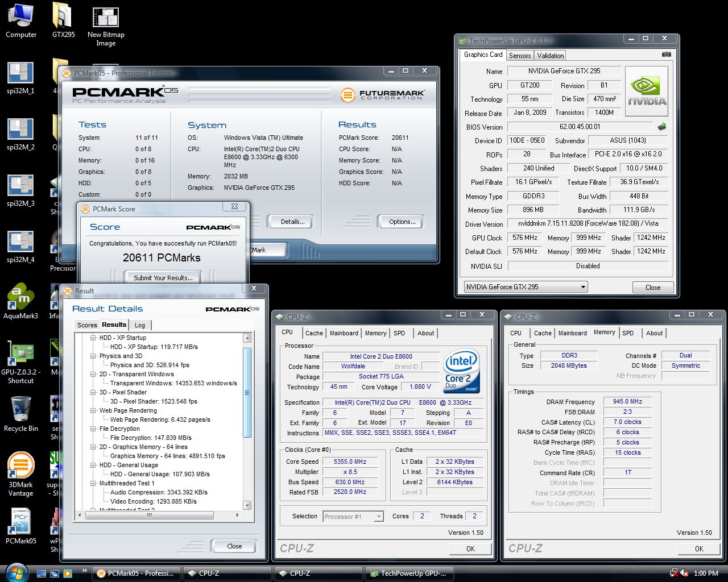728x582 pixels.
Task: Click scroll down arrow in Result list
Action: pos(247,505)
